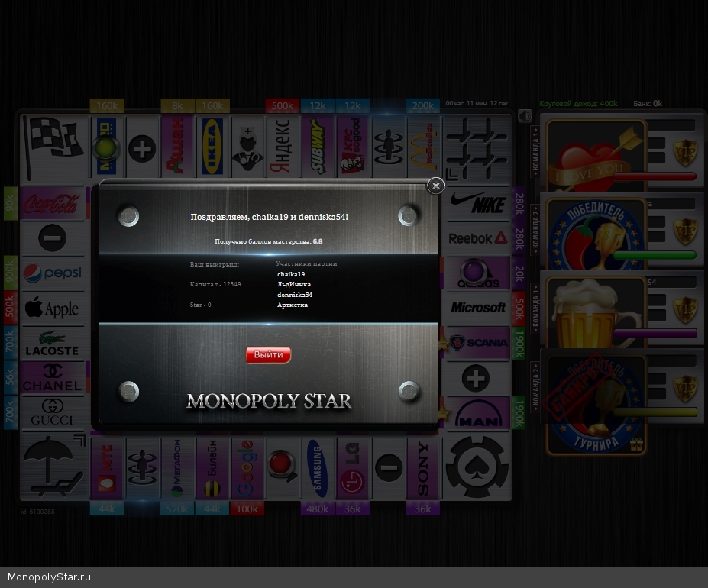Click the red button cell next to Google
The width and height of the screenshot is (708, 588).
tap(283, 468)
